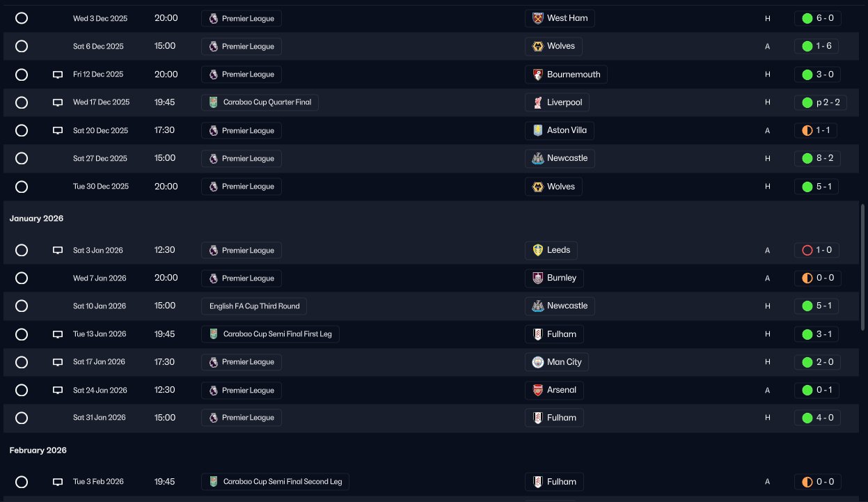Open Carabao Cup Semi Final First Leg competition
Screen dimensions: 868x502
click(x=270, y=334)
